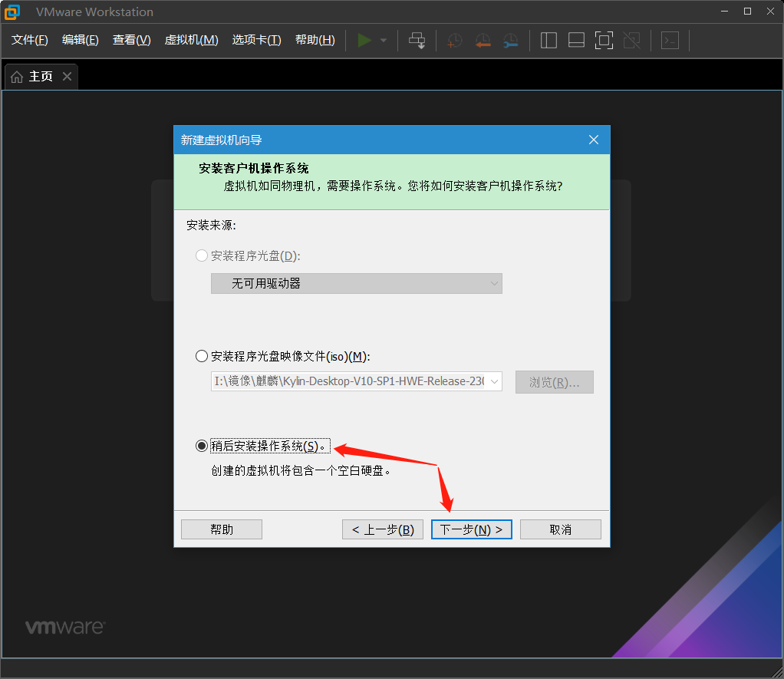Go back with the 上一步(B) button
784x679 pixels.
point(383,529)
